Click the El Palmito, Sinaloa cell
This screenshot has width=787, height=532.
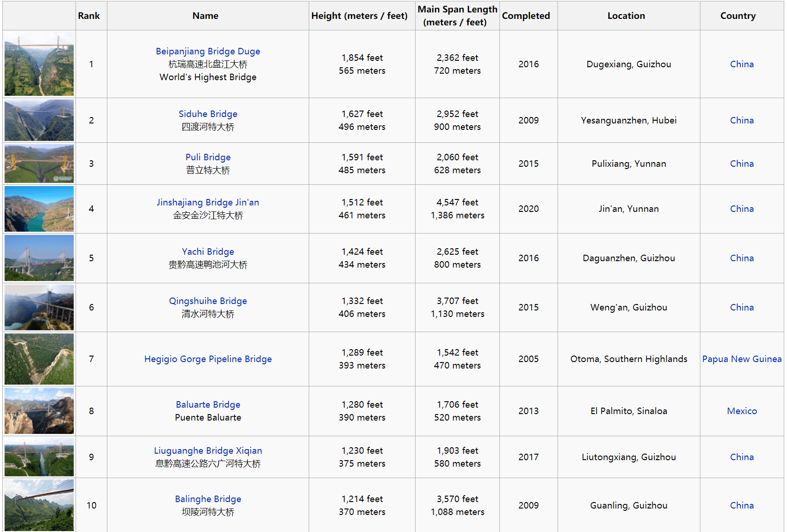point(628,411)
